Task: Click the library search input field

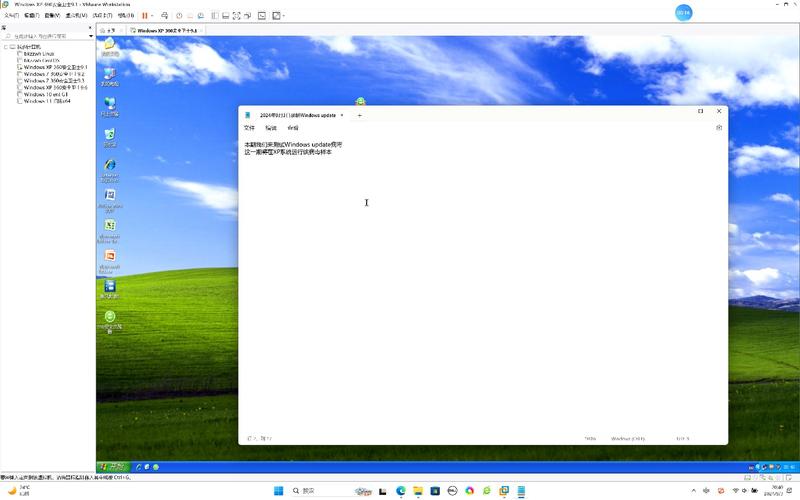Action: coord(45,36)
